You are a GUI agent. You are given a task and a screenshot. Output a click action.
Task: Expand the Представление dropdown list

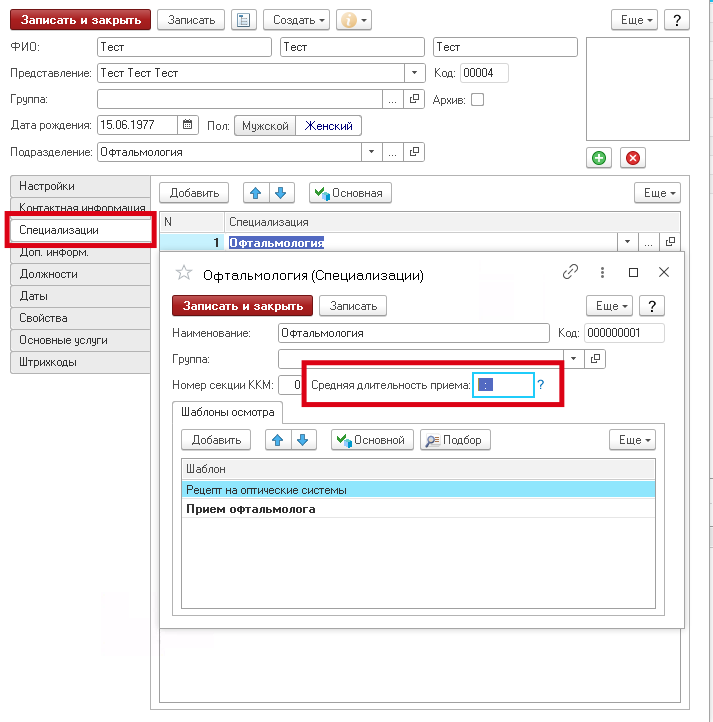415,73
